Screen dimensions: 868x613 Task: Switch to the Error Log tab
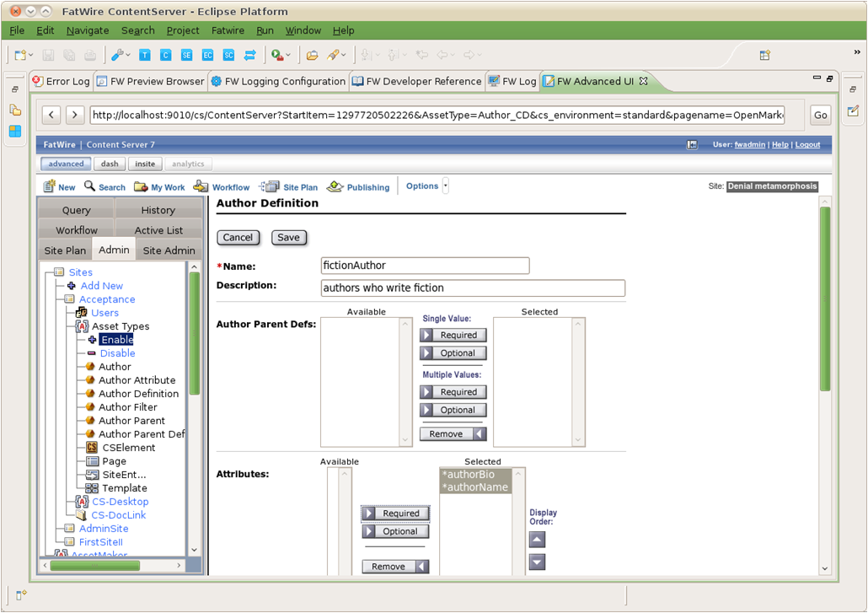pyautogui.click(x=62, y=82)
